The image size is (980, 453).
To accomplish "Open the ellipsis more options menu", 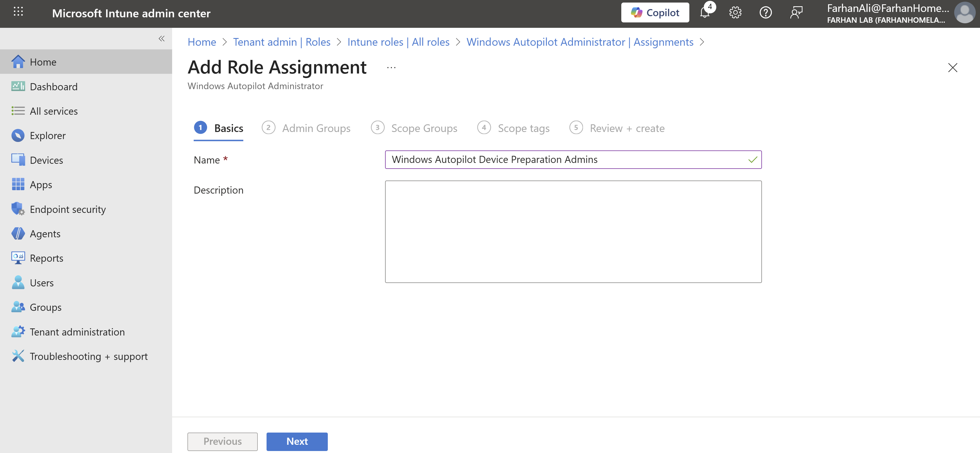I will (x=391, y=68).
